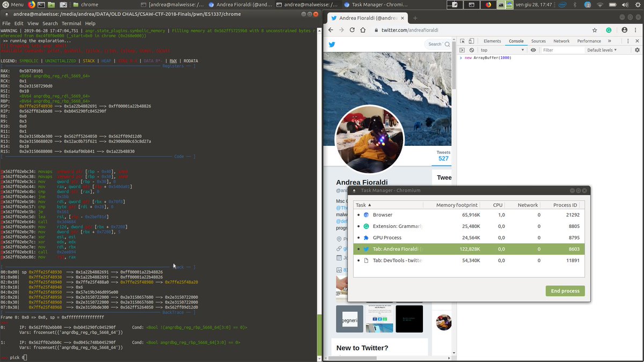
Task: Click End process button
Action: pos(565,291)
